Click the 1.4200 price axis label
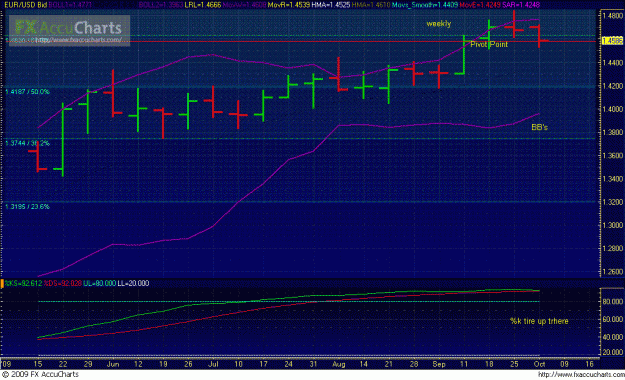 tap(613, 86)
